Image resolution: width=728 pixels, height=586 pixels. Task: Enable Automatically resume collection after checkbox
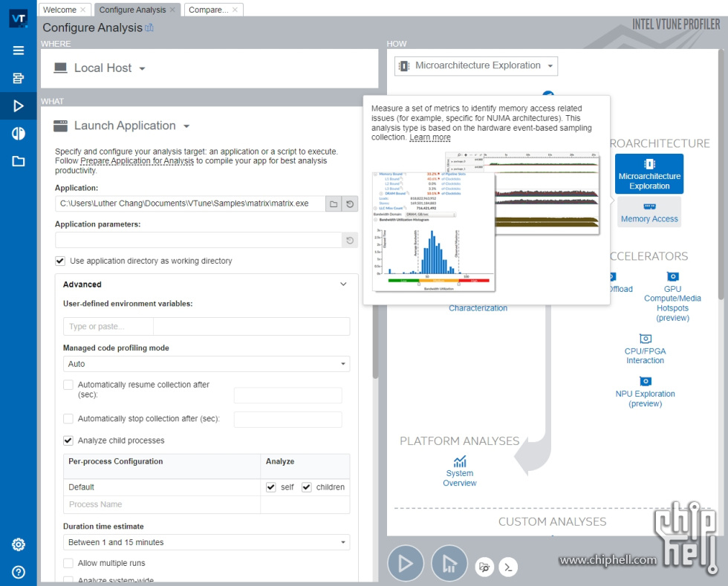[x=68, y=385]
